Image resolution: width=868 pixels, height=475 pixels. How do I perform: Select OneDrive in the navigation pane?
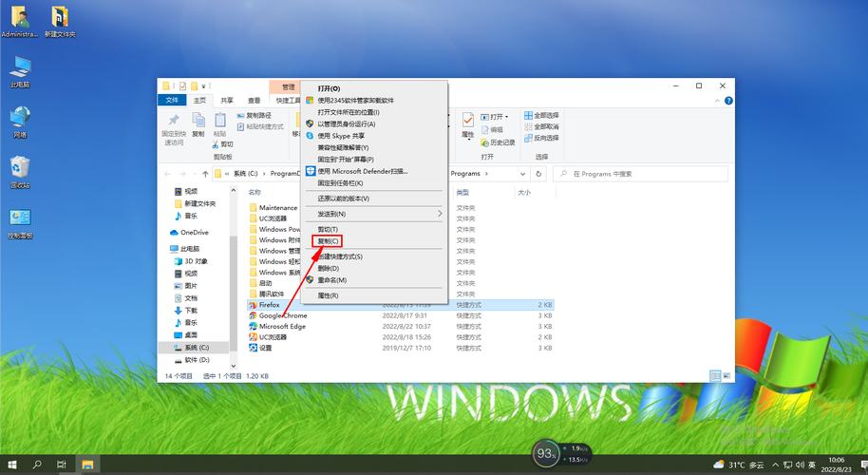189,233
